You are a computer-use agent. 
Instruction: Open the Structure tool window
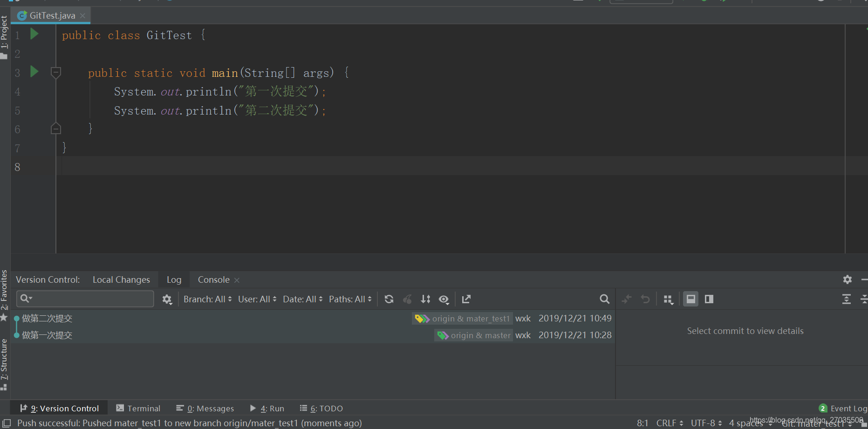click(4, 360)
